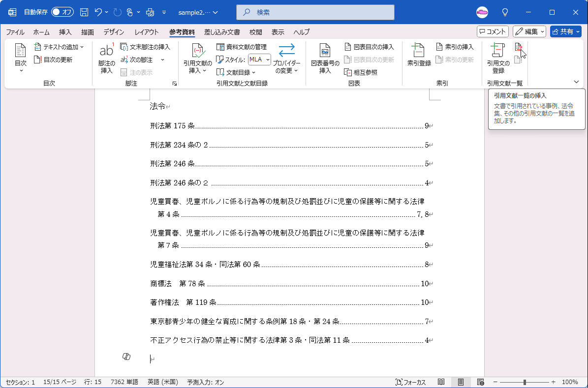Screen dimensions: 588x388
Task: Open the Undo history dropdown arrow
Action: click(107, 12)
